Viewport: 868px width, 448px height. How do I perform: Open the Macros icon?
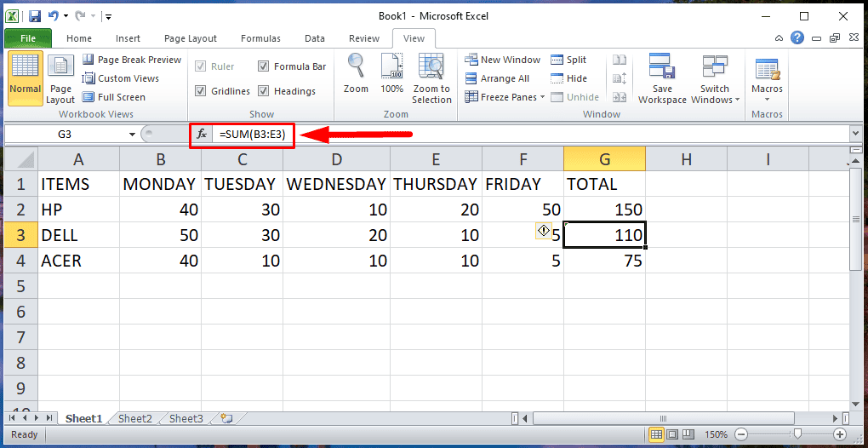pos(767,68)
